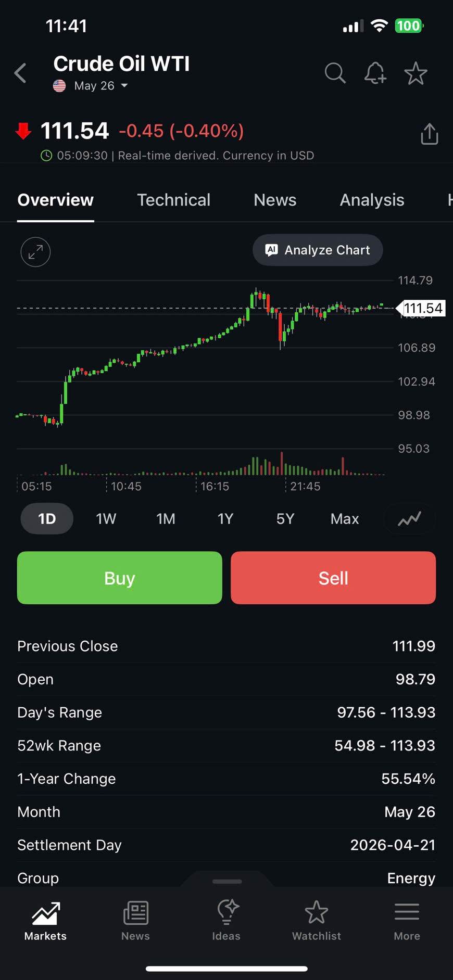Switch to the Technical tab

pos(173,200)
